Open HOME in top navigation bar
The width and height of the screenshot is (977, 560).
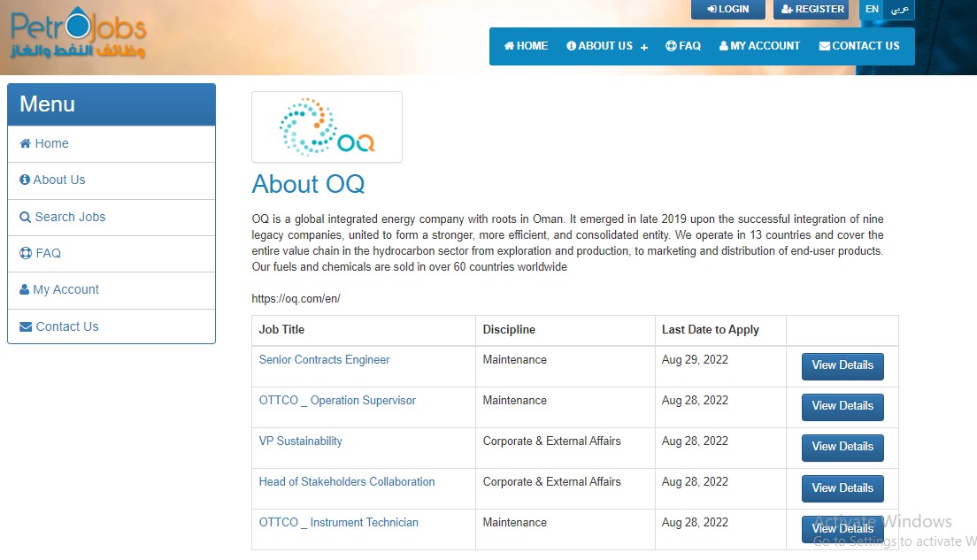(x=526, y=46)
